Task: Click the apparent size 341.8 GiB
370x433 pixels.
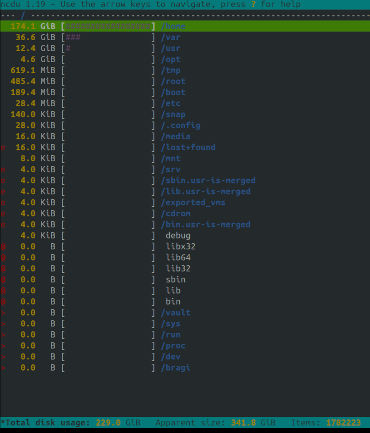Action: point(253,423)
